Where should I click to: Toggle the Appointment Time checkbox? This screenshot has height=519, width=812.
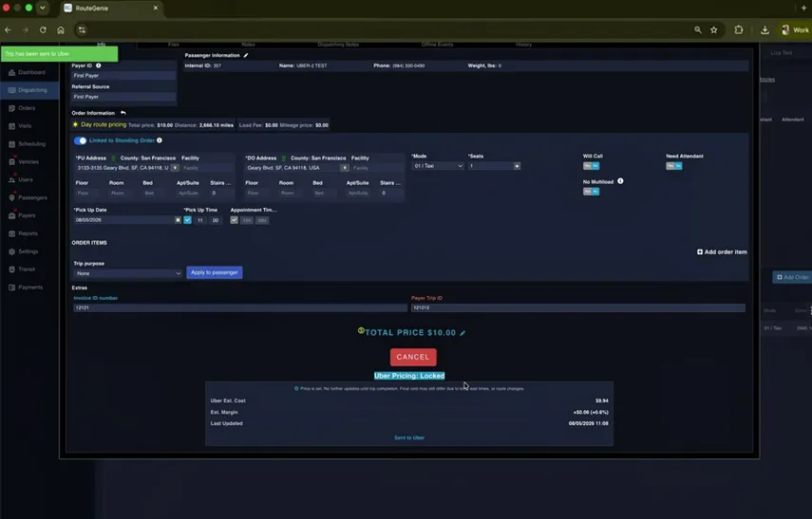(234, 220)
